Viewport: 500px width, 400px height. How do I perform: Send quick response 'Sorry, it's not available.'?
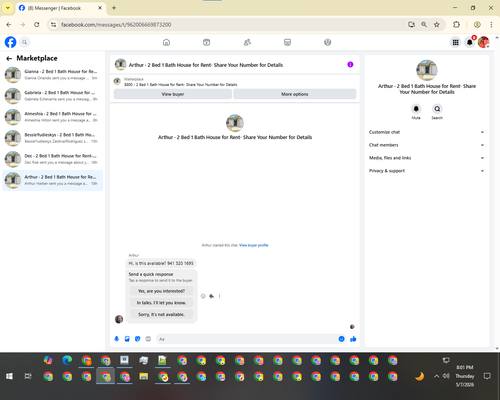pos(161,314)
